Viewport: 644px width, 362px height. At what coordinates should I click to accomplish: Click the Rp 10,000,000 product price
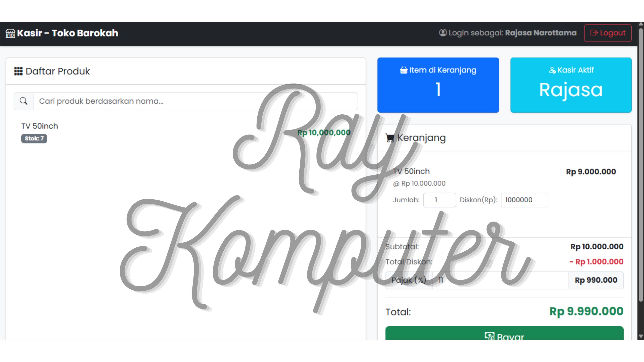coord(324,132)
